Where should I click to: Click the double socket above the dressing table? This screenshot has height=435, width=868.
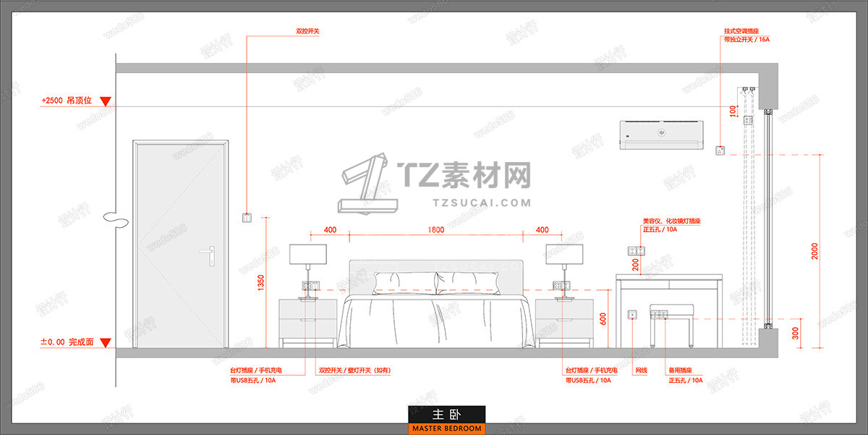click(x=635, y=250)
